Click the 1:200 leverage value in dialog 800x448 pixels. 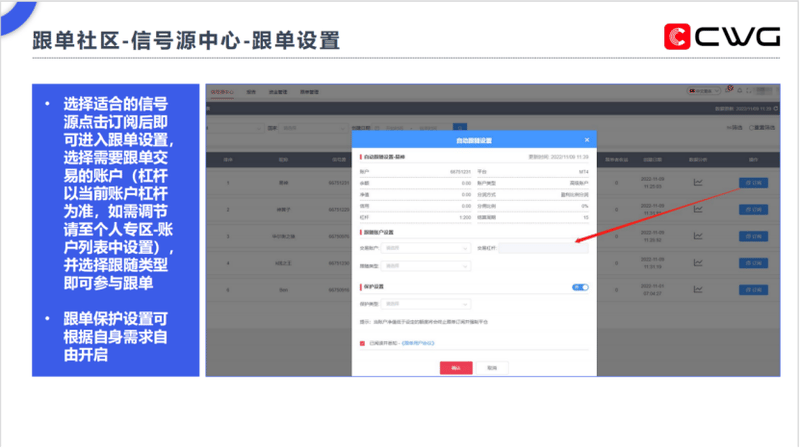465,217
